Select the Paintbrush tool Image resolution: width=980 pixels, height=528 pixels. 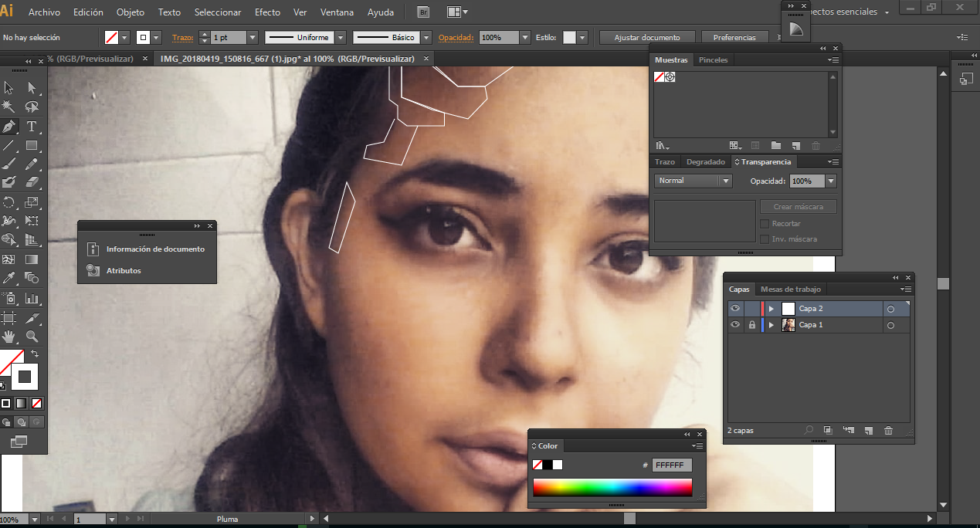coord(9,164)
